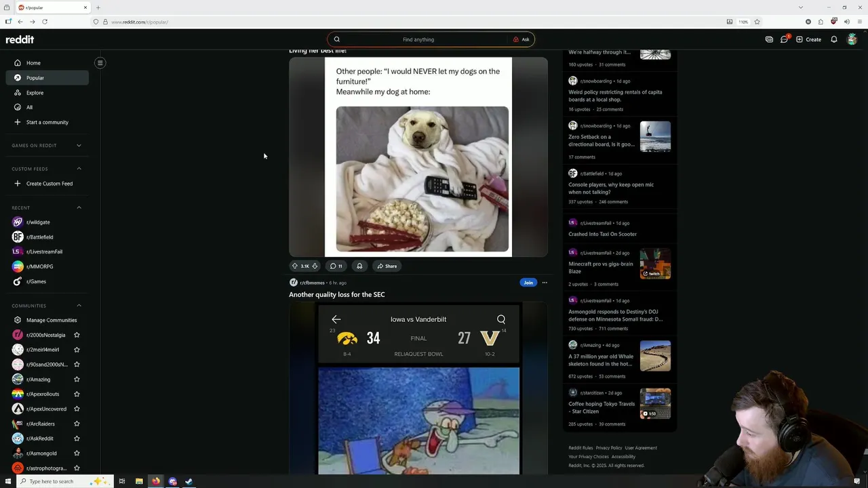Upvote the dog-on-furniture post
The image size is (868, 488).
[x=295, y=266]
